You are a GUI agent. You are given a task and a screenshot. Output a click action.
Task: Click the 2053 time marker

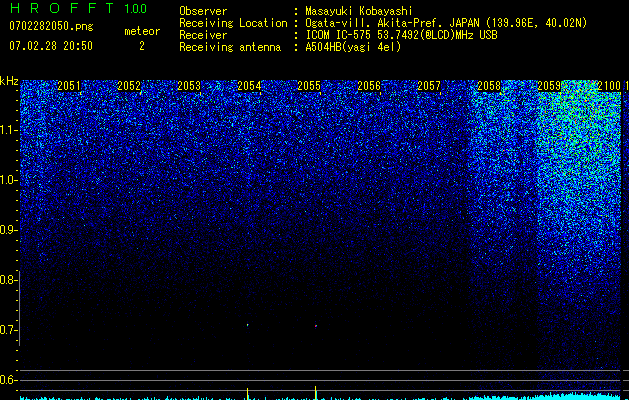tap(189, 86)
